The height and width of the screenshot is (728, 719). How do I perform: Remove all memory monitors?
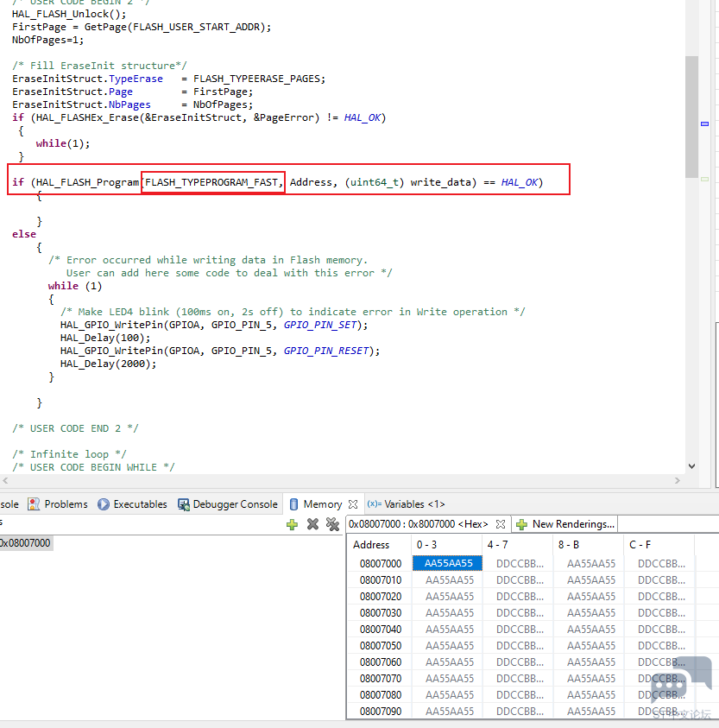333,524
